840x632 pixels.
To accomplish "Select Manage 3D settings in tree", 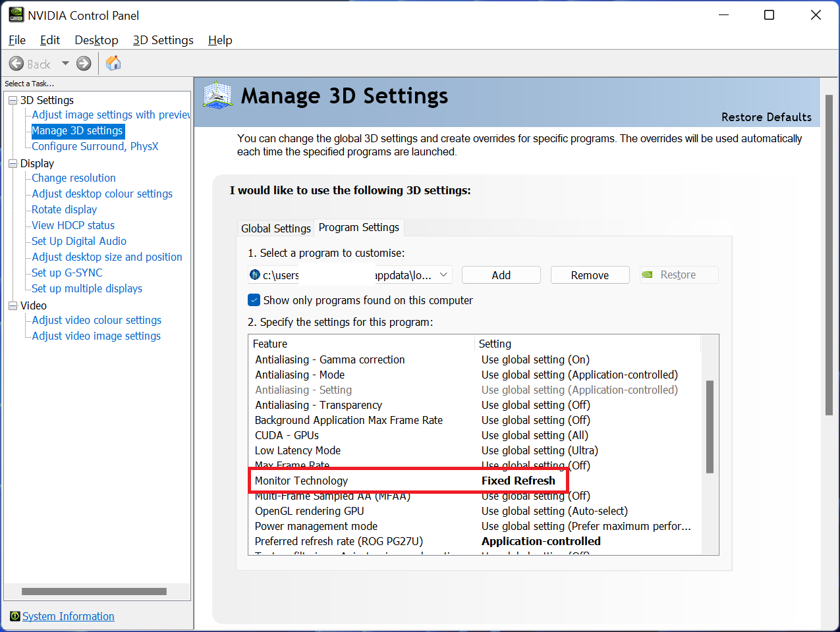I will (x=77, y=130).
